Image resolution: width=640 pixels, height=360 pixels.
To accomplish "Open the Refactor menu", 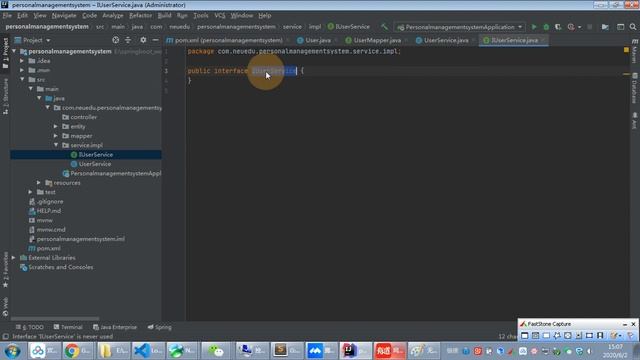I will coord(140,16).
